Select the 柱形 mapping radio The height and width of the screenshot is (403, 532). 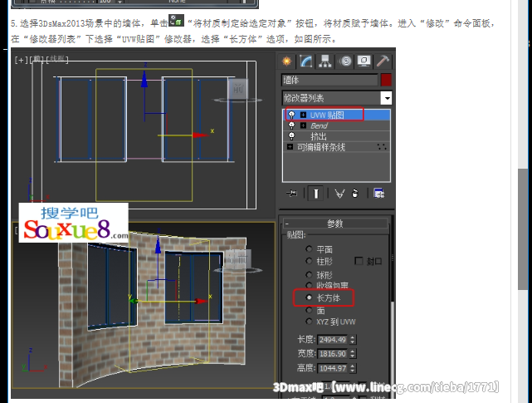point(309,261)
